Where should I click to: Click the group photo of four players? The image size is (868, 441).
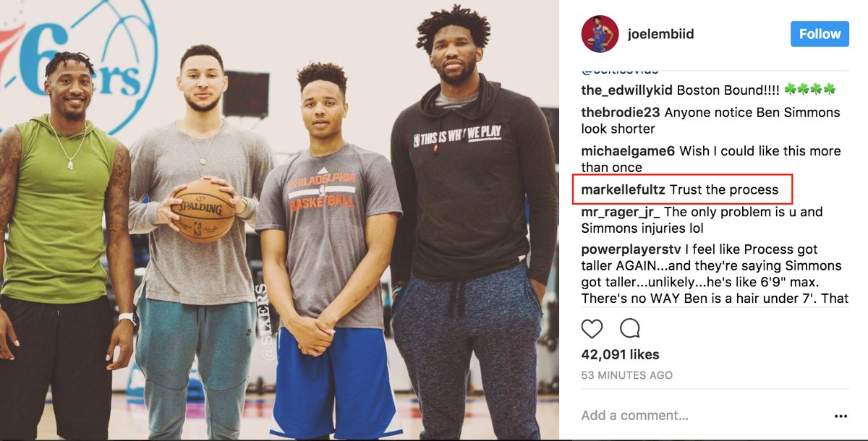click(279, 220)
